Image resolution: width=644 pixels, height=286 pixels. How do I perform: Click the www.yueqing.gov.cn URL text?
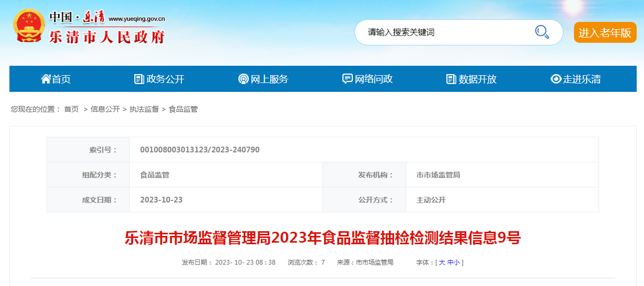coord(137,19)
